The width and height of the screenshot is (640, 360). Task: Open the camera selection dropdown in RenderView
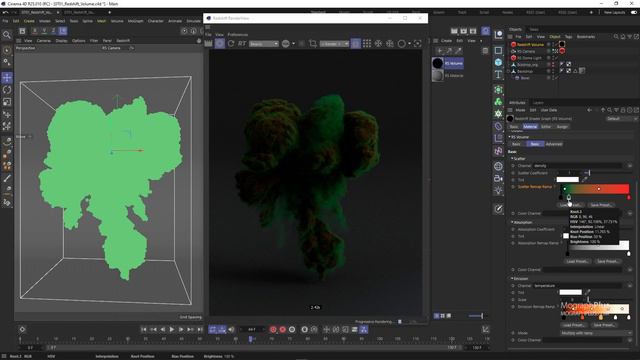coord(334,44)
